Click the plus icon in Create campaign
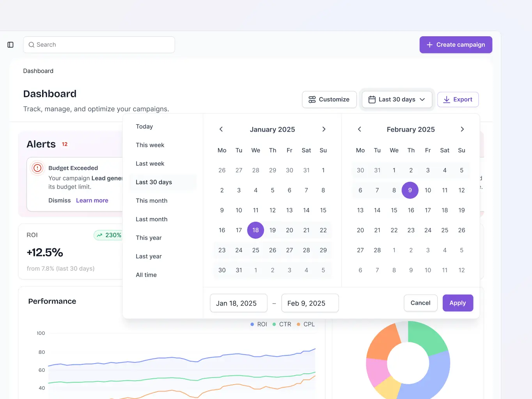The height and width of the screenshot is (399, 532). coord(429,44)
